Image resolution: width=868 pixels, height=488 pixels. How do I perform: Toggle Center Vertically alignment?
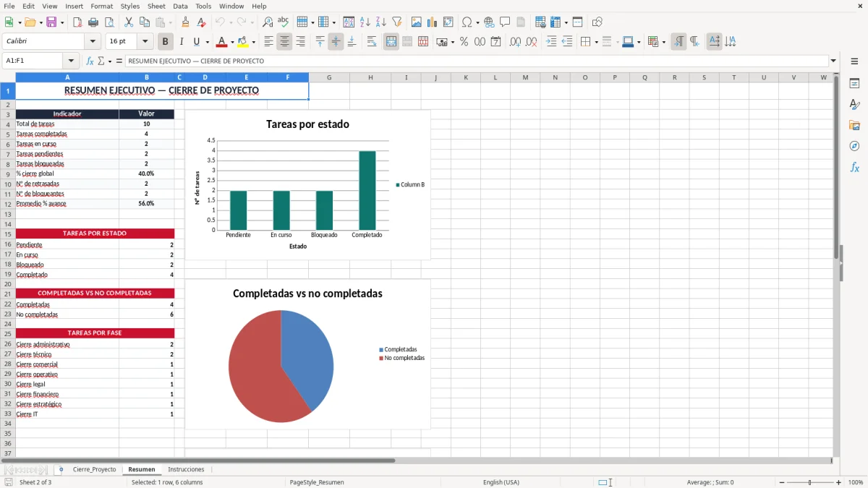336,42
